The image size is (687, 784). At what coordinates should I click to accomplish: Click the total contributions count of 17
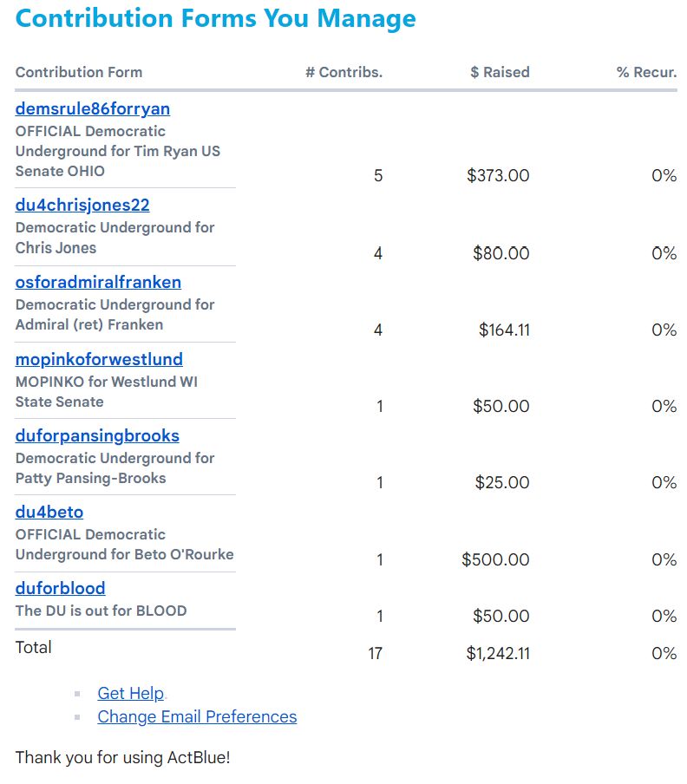pos(375,654)
